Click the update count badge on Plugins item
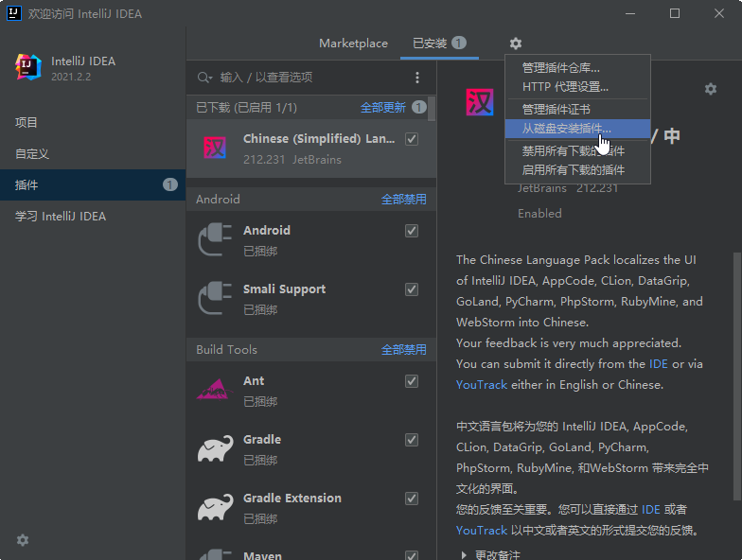Image resolution: width=742 pixels, height=560 pixels. tap(170, 184)
